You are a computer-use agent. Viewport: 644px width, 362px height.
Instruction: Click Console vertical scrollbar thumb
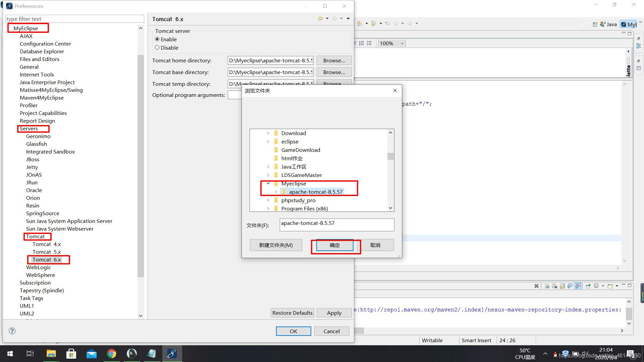coord(629,313)
